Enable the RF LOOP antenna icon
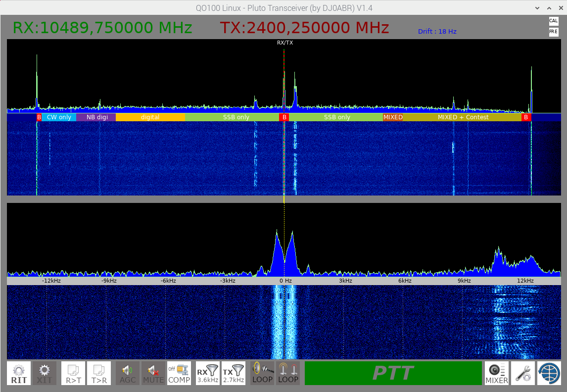Image resolution: width=567 pixels, height=392 pixels. point(288,373)
